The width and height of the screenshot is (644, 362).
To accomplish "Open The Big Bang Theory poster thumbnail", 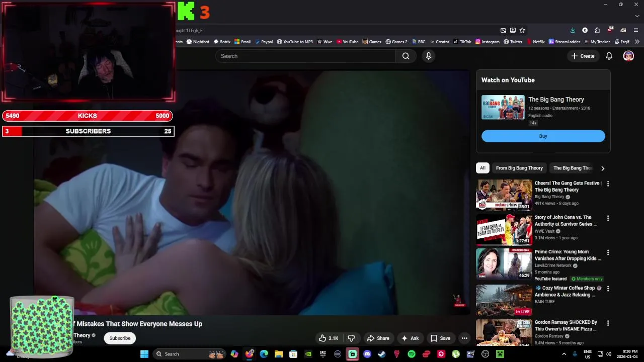I will (503, 107).
